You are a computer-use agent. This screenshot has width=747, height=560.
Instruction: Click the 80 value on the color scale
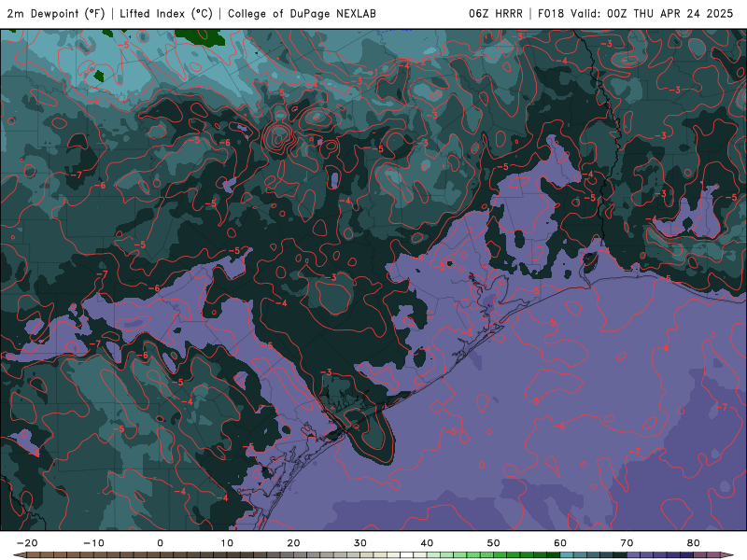tap(694, 543)
